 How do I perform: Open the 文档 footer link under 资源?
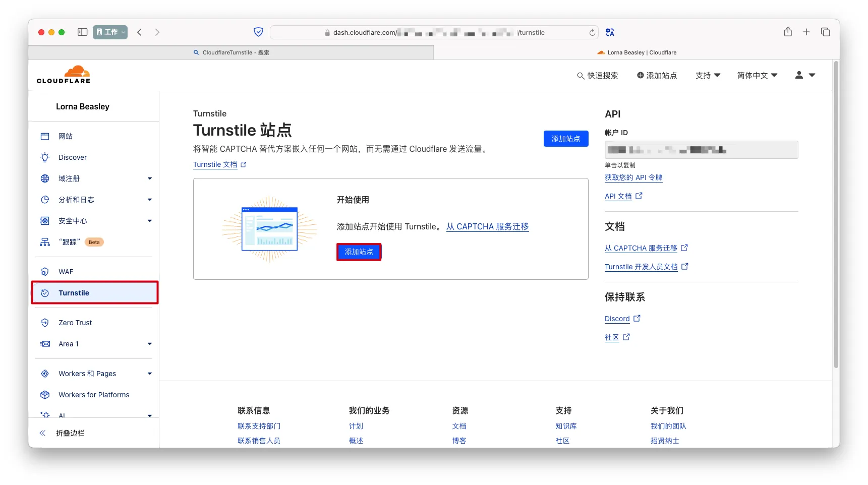click(459, 426)
